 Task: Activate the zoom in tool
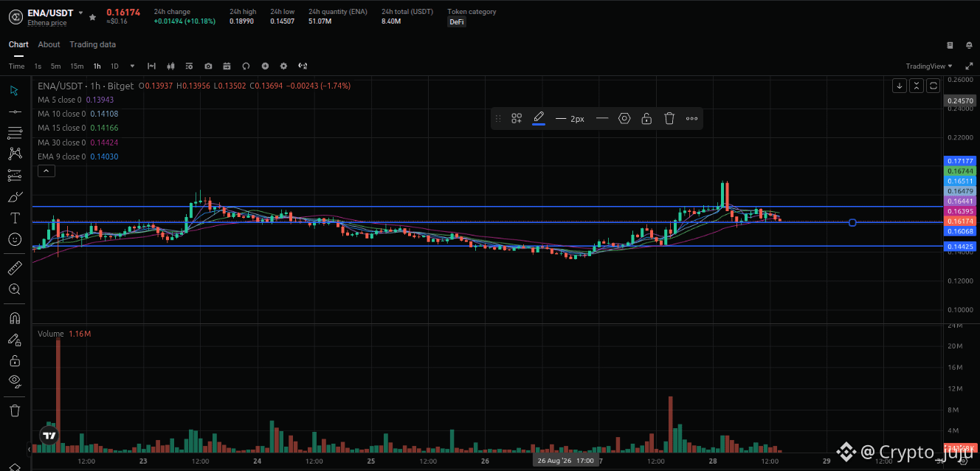14,289
